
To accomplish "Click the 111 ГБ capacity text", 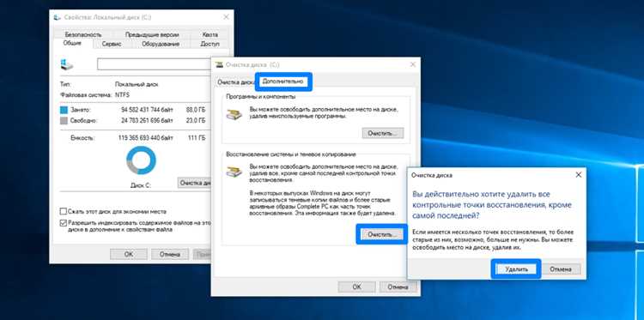I will [x=197, y=138].
